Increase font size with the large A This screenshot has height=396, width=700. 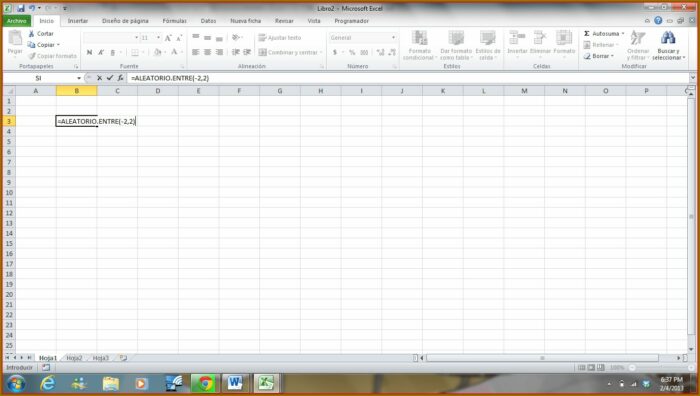[168, 38]
